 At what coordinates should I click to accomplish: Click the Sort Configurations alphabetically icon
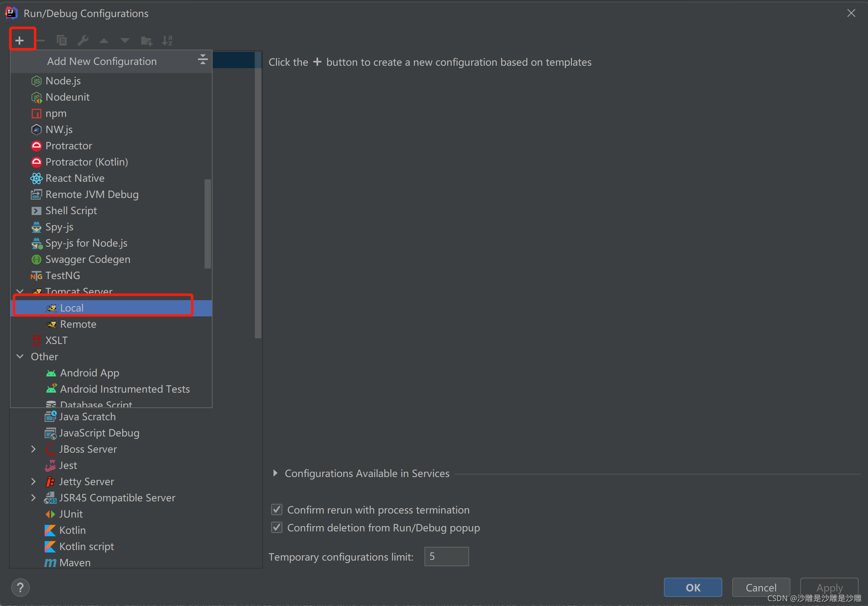pos(167,40)
